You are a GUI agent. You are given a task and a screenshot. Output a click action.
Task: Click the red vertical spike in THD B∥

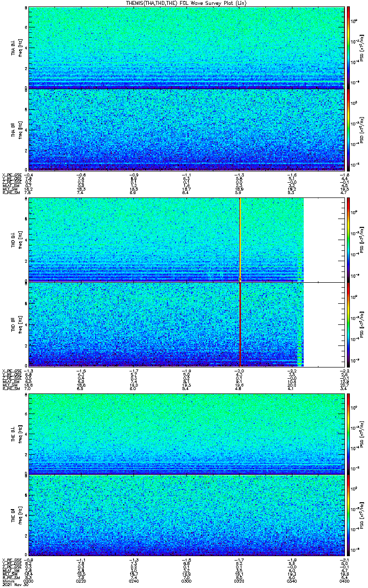240,324
